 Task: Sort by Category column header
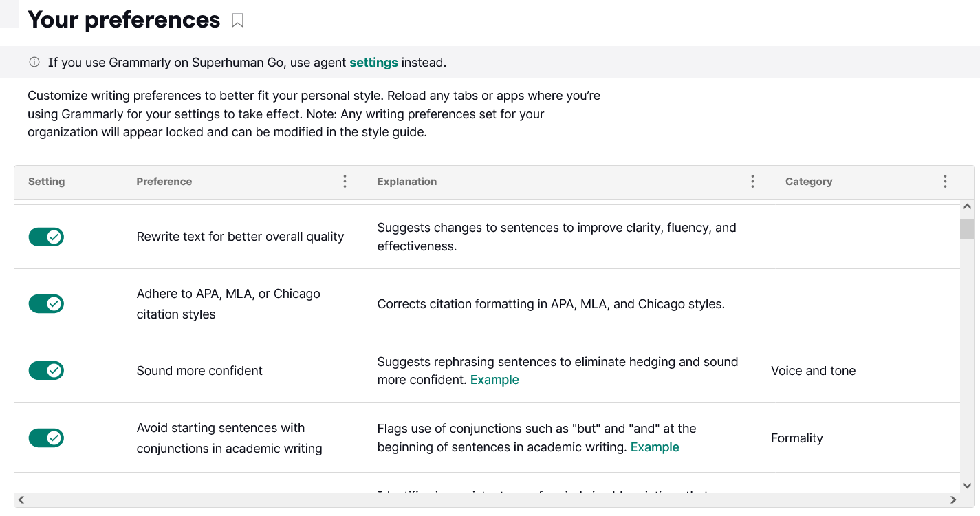pos(809,182)
